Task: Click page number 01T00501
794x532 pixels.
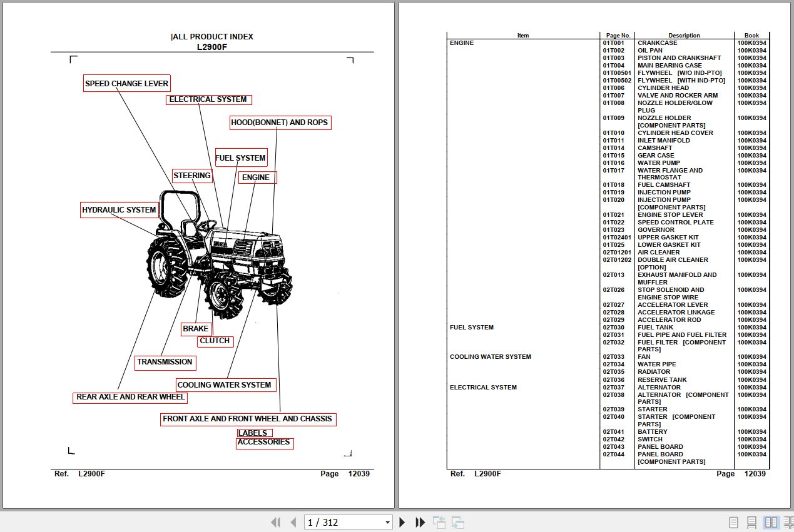Action: [x=618, y=73]
